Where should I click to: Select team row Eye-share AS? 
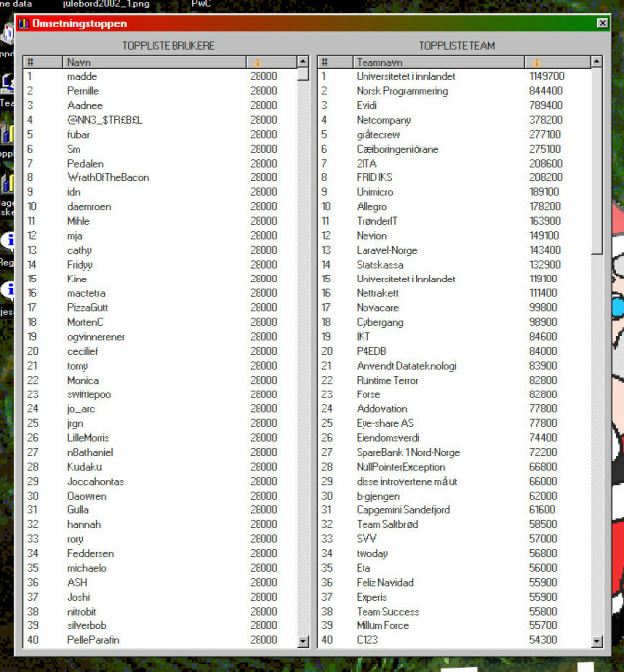coord(455,423)
